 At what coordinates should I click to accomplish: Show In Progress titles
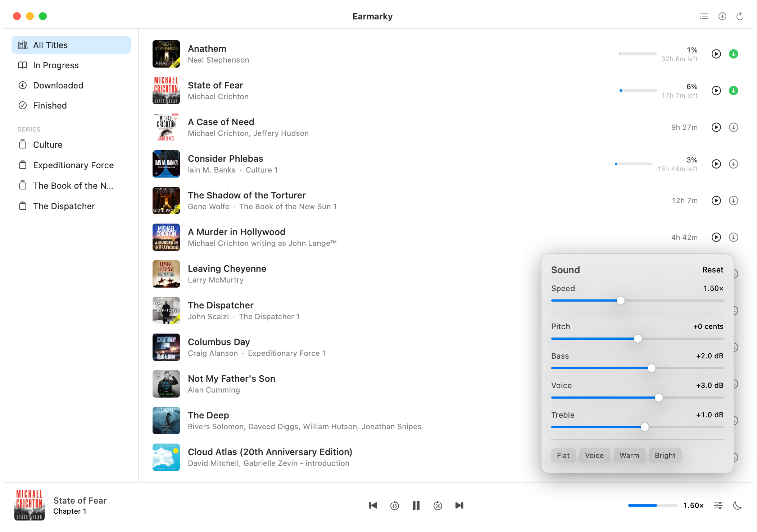click(71, 65)
